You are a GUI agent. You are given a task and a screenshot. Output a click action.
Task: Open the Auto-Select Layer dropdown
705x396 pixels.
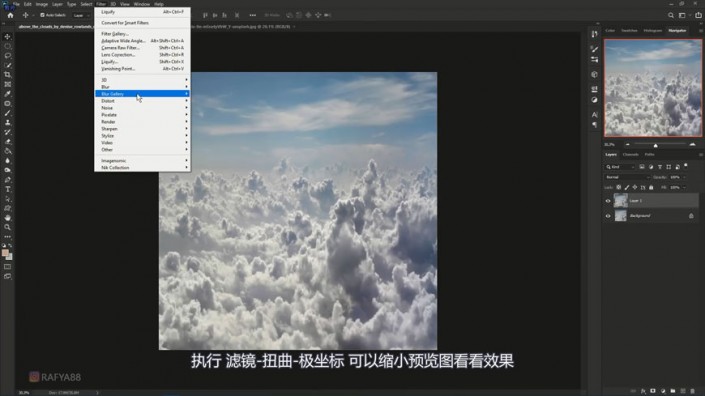(x=81, y=15)
